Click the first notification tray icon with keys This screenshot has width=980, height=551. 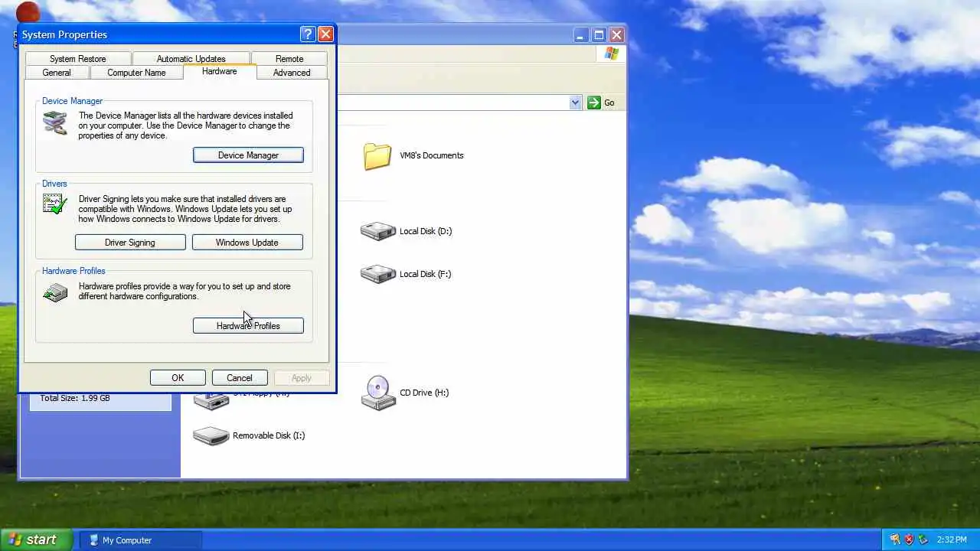[894, 540]
